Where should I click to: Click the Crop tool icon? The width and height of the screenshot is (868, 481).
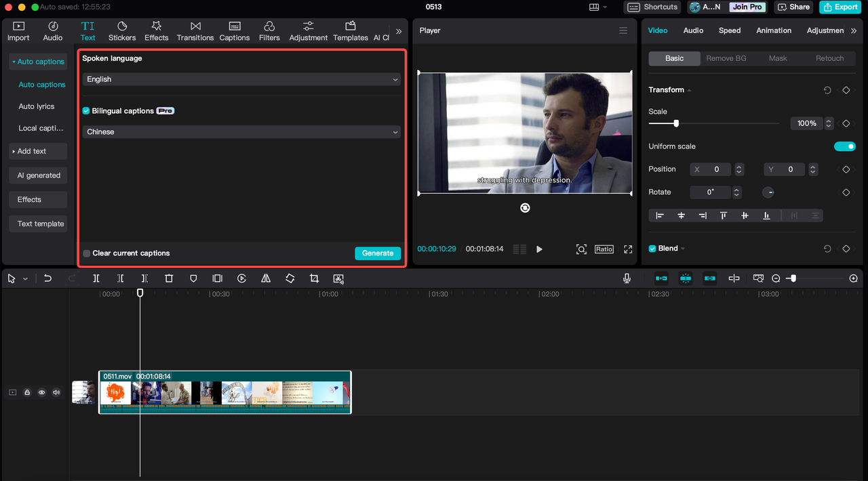pyautogui.click(x=314, y=278)
